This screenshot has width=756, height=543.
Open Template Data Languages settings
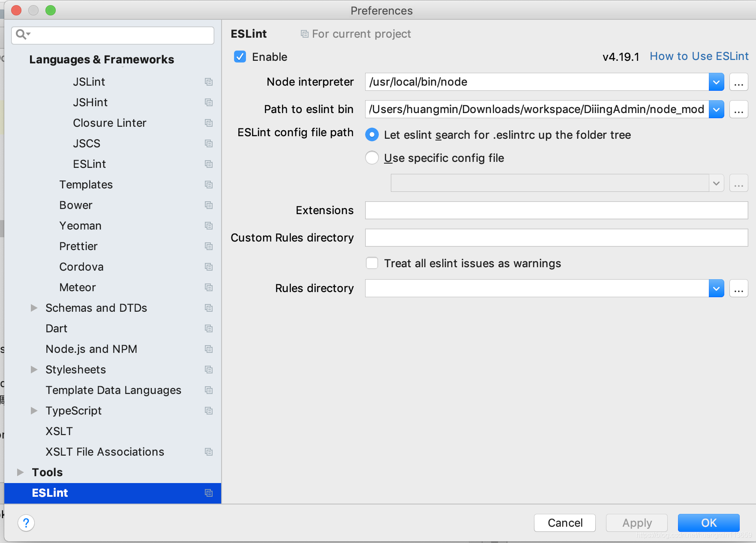click(113, 390)
